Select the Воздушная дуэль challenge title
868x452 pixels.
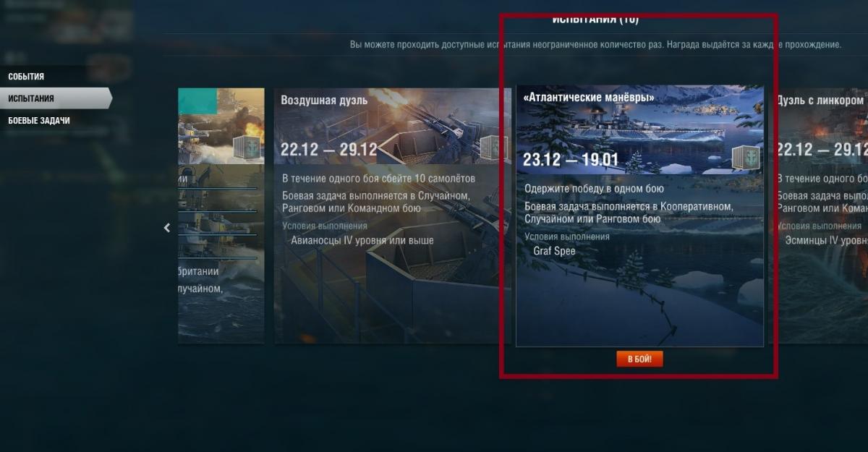tap(324, 101)
